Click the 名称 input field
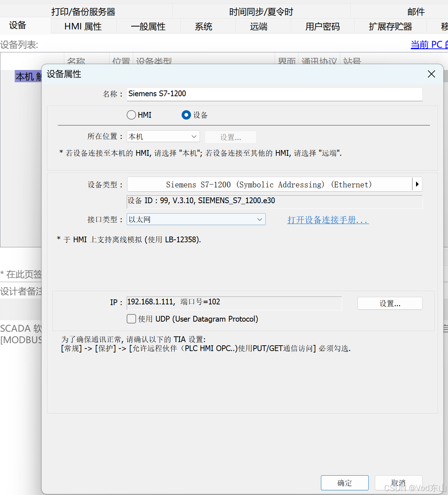The width and height of the screenshot is (448, 495). point(275,94)
